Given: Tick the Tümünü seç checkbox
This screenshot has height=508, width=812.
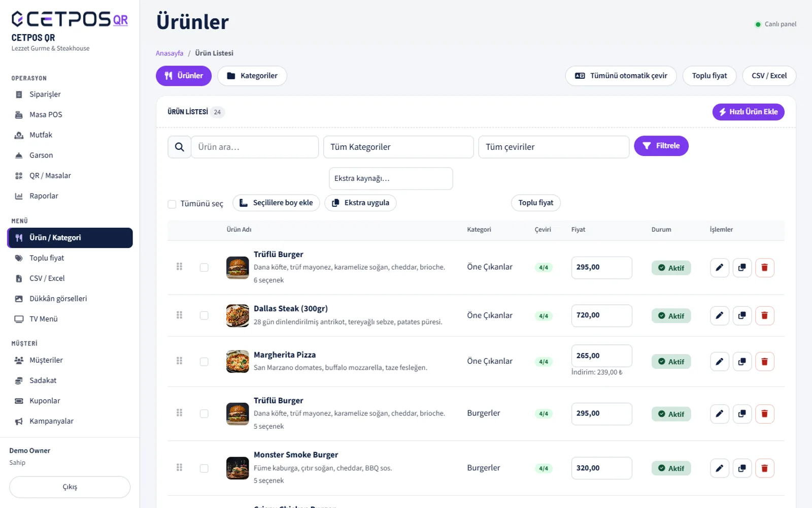Looking at the screenshot, I should pyautogui.click(x=172, y=204).
